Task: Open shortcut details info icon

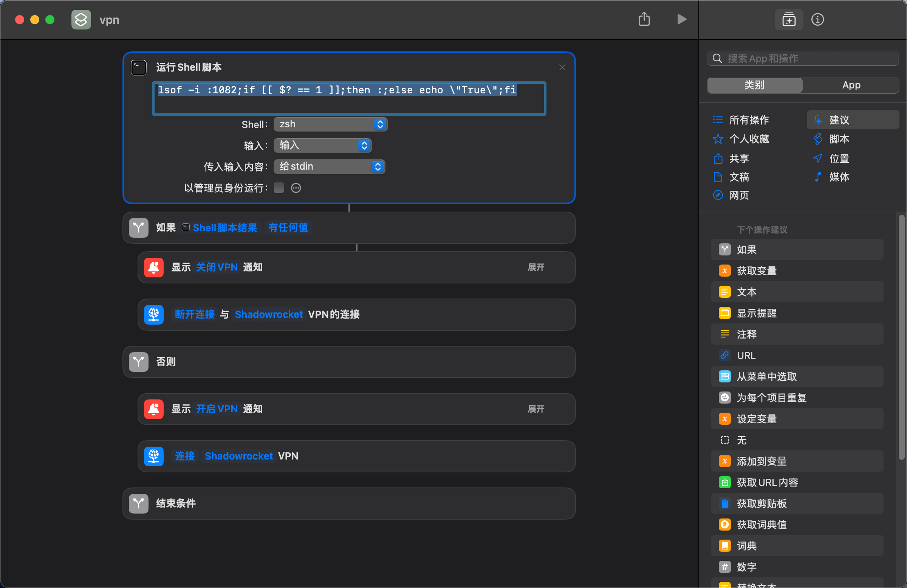Action: click(817, 19)
